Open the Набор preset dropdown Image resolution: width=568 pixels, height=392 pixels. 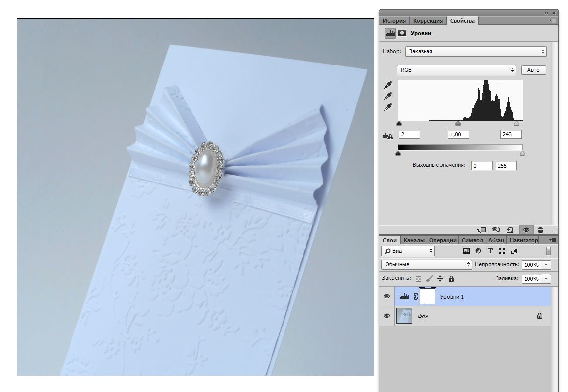(x=476, y=51)
